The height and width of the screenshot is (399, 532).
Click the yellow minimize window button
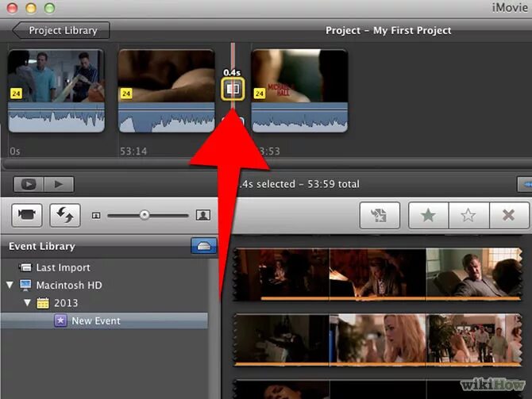click(31, 8)
